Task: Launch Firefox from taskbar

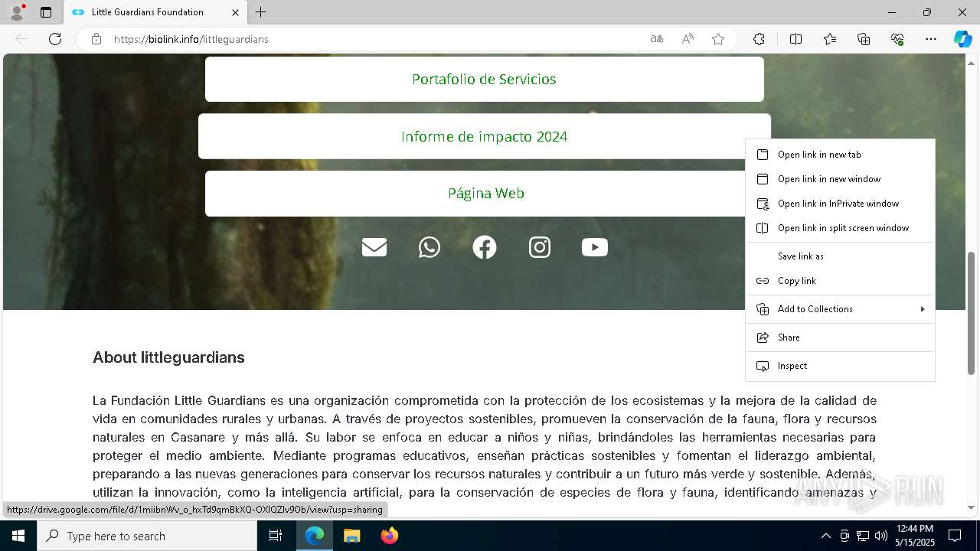Action: coord(389,536)
